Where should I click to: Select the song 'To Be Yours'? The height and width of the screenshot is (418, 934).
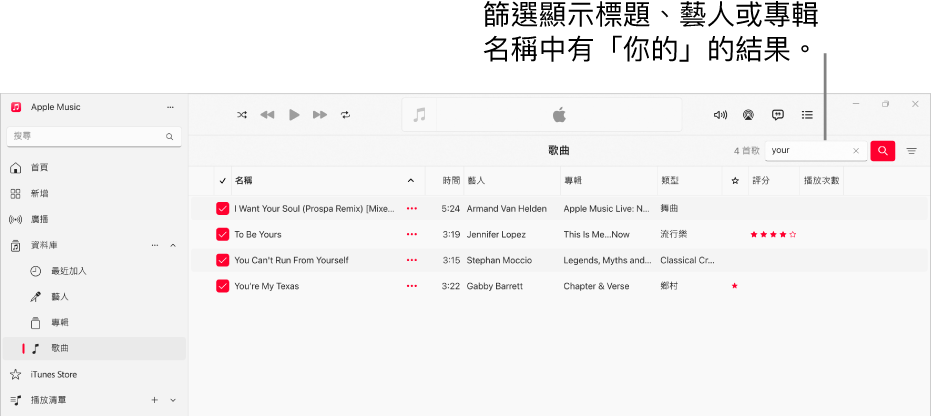click(x=258, y=235)
